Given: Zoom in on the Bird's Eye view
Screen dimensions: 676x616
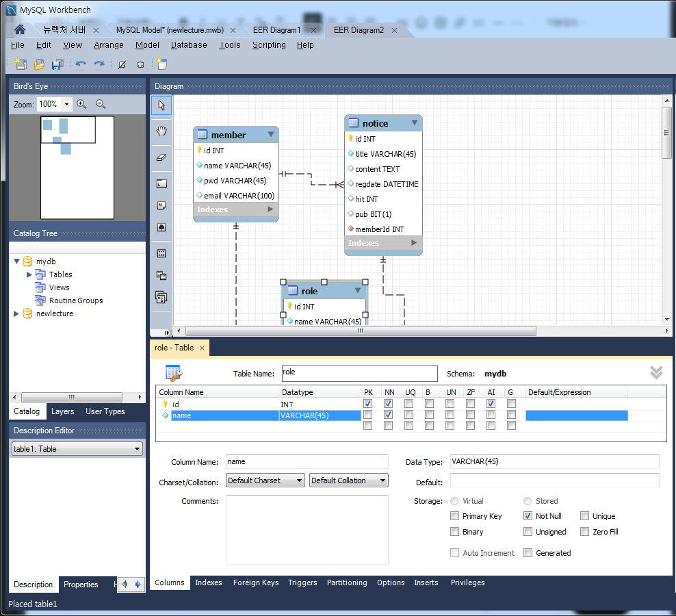Looking at the screenshot, I should click(x=81, y=104).
